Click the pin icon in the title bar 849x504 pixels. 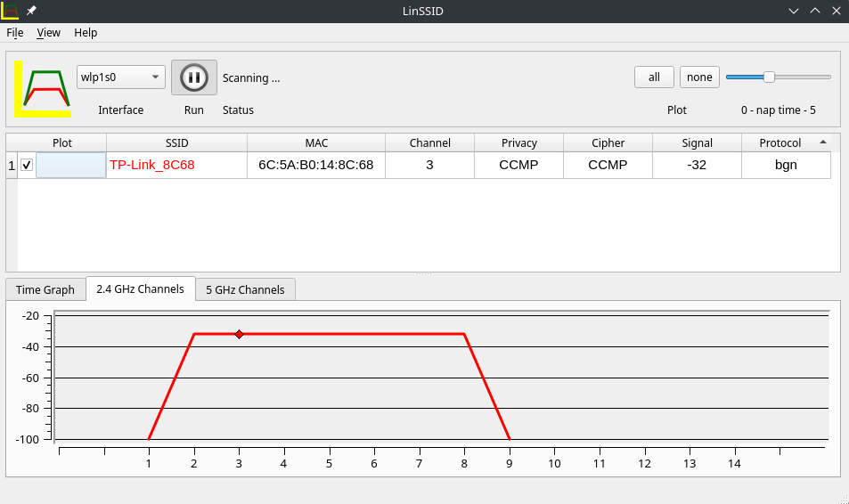coord(31,11)
